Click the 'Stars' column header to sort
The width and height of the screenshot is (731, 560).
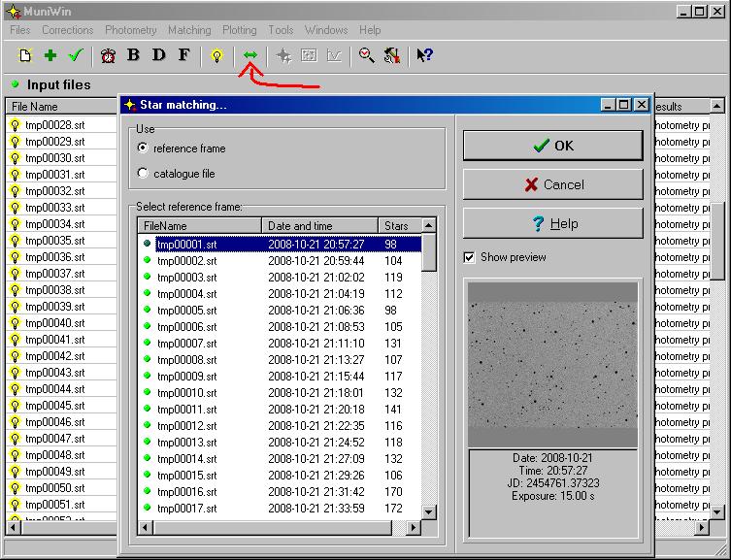click(x=397, y=226)
